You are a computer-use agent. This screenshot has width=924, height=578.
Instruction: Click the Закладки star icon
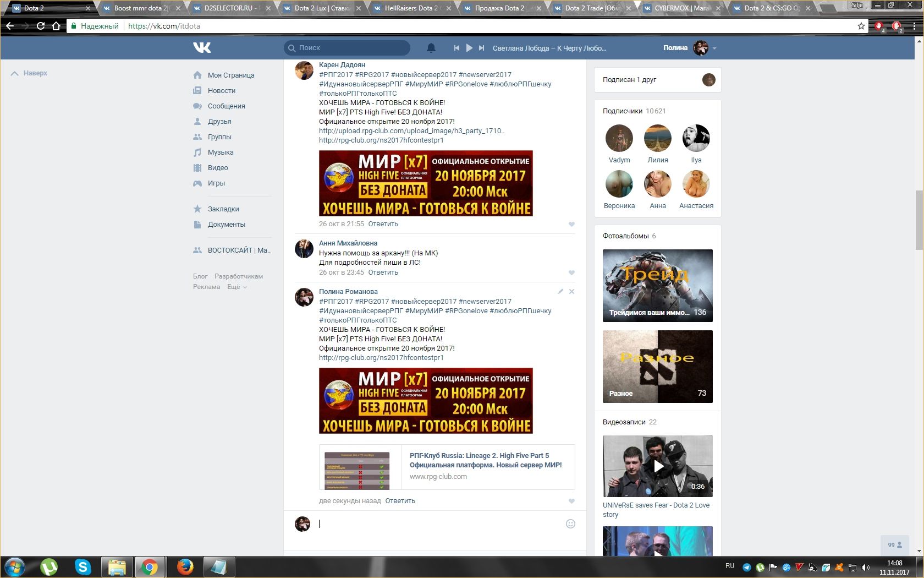[x=197, y=209]
